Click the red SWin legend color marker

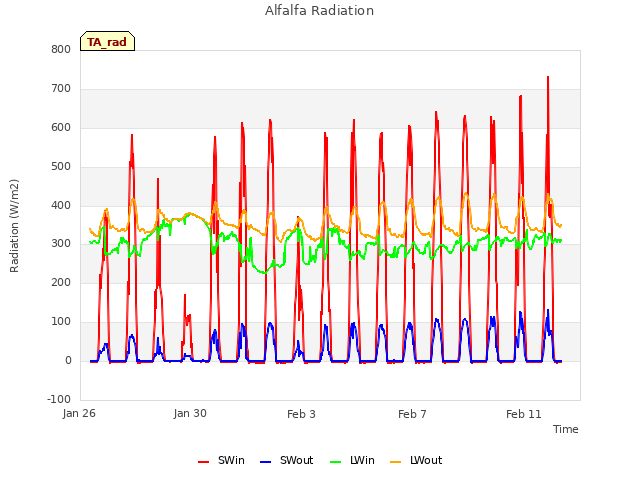203,462
